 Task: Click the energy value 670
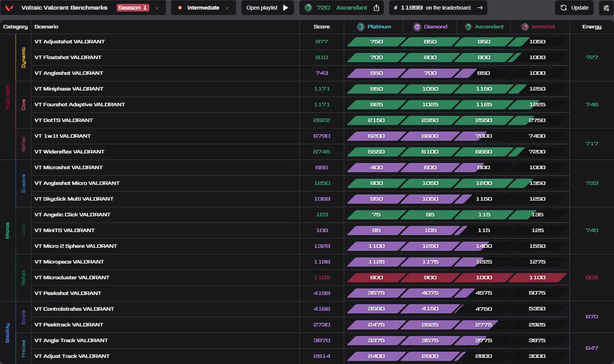point(591,316)
